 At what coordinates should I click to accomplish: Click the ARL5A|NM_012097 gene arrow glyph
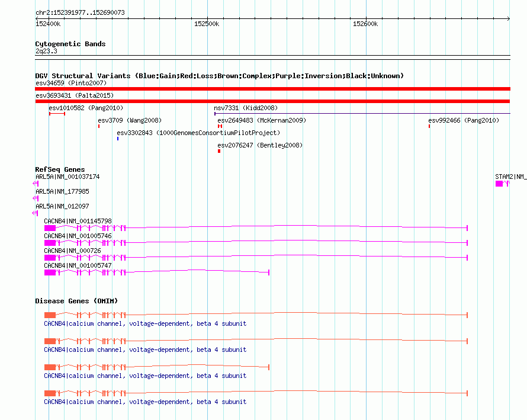point(36,213)
